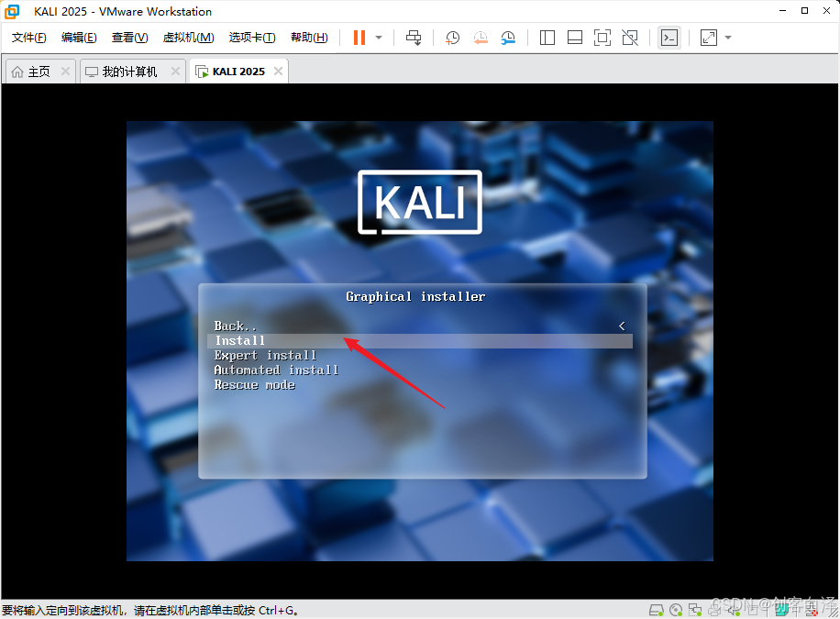
Task: Choose Automated install option
Action: pyautogui.click(x=276, y=370)
